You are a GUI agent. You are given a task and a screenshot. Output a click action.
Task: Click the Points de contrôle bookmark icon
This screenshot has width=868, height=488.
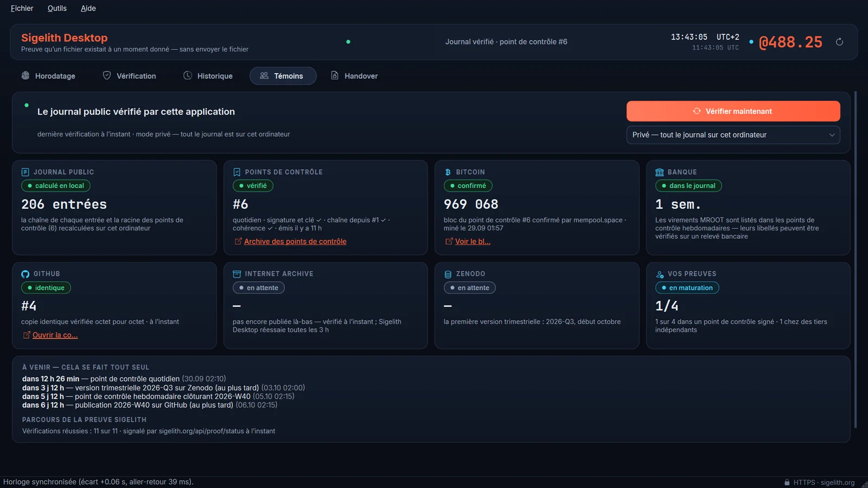click(237, 172)
